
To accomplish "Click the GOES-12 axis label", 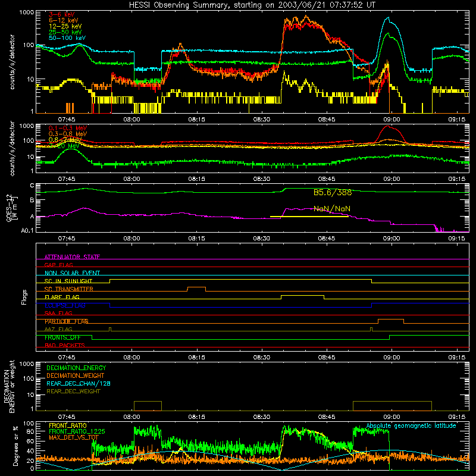I will [x=11, y=208].
